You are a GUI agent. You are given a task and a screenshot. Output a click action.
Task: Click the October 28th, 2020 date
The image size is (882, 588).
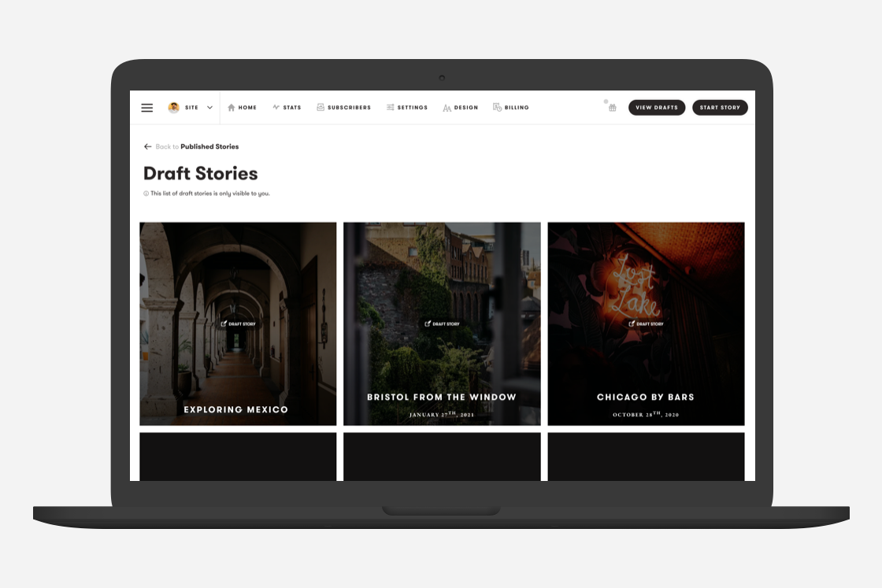coord(646,414)
